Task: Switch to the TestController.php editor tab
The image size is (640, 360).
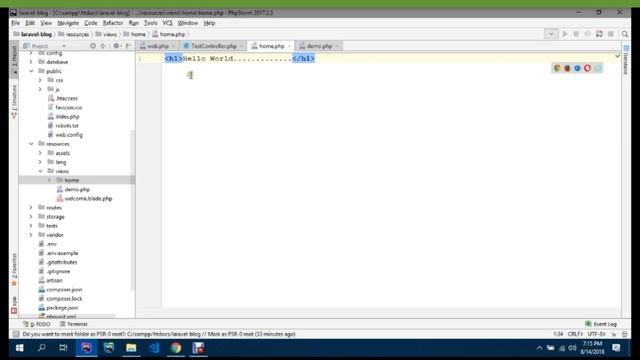Action: (x=213, y=46)
